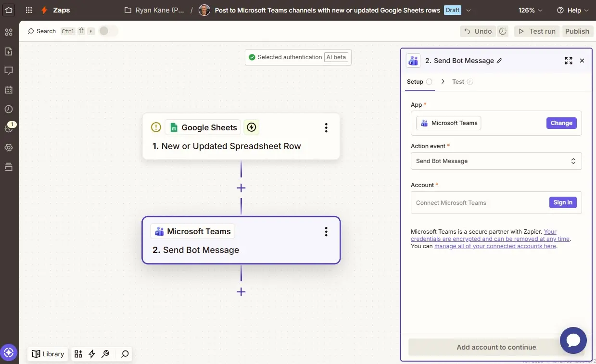Screen dimensions: 596x364
Task: Open the status icon with badge 1
Action: click(x=9, y=128)
